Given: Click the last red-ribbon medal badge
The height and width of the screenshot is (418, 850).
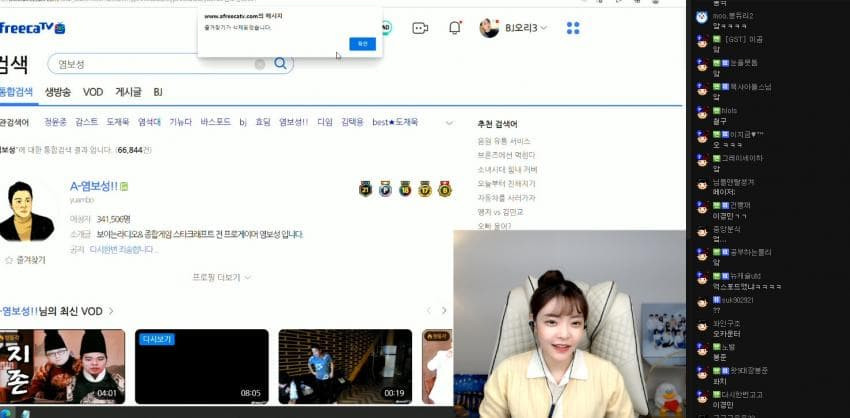Looking at the screenshot, I should click(445, 189).
